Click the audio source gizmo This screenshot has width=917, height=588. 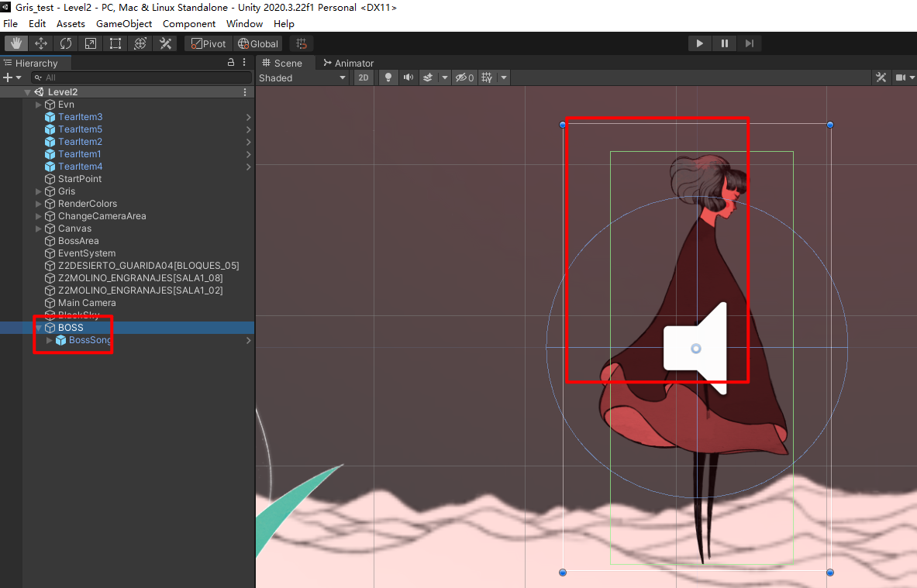pos(695,349)
